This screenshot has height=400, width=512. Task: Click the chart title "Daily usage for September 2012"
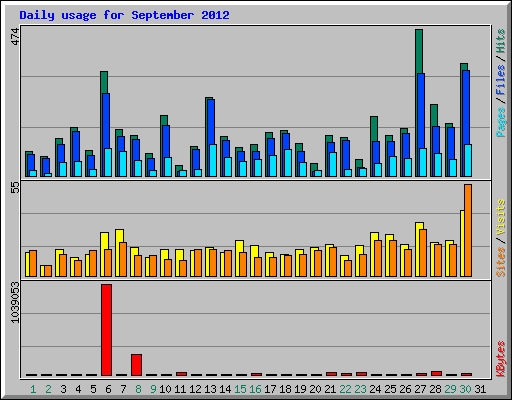click(124, 15)
